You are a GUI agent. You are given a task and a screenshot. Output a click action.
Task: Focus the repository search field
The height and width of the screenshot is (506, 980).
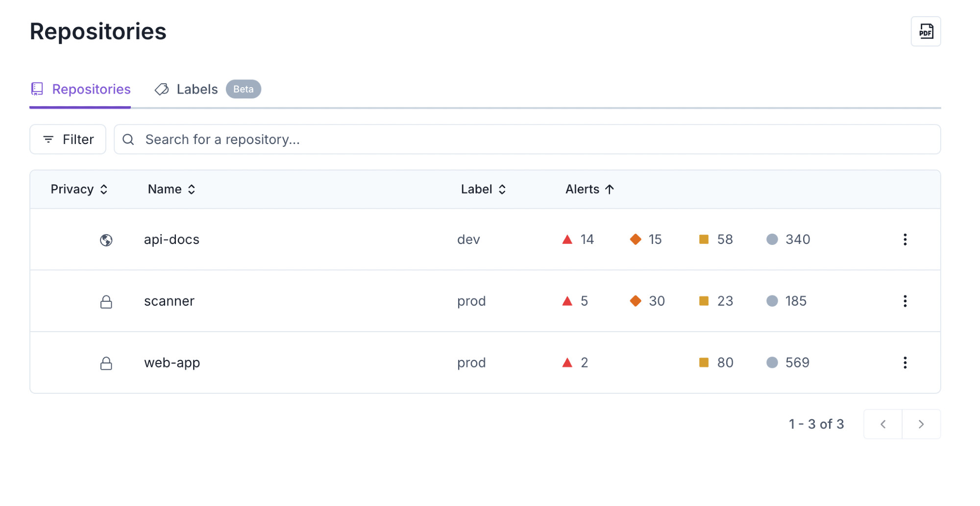[x=527, y=140]
